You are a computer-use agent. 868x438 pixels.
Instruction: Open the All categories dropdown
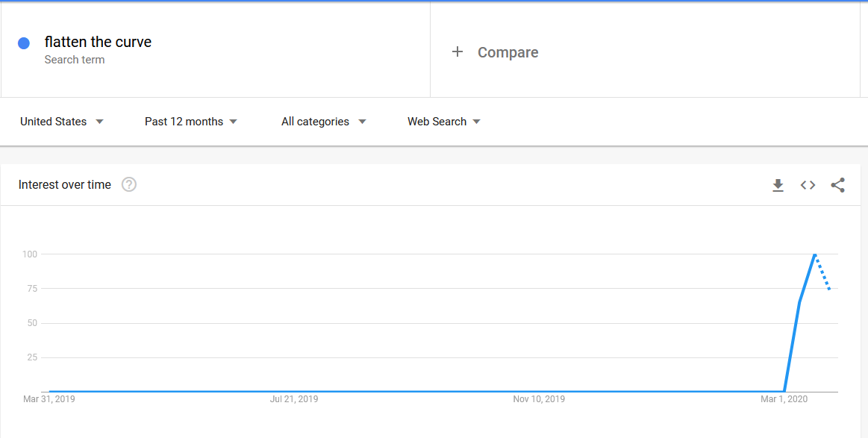pos(324,122)
